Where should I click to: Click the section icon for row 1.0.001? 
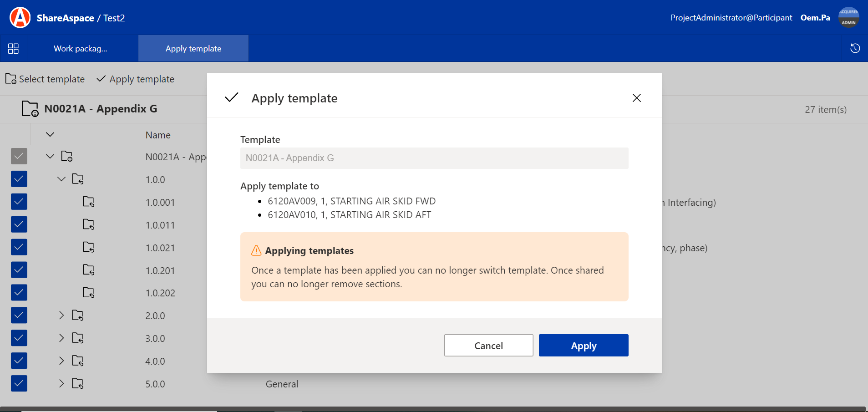tap(89, 202)
